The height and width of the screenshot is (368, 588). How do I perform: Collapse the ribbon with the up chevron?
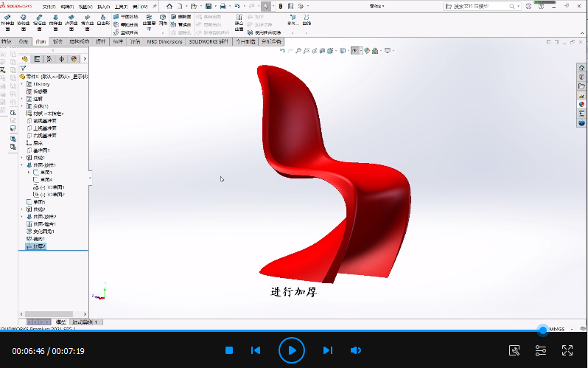582,33
